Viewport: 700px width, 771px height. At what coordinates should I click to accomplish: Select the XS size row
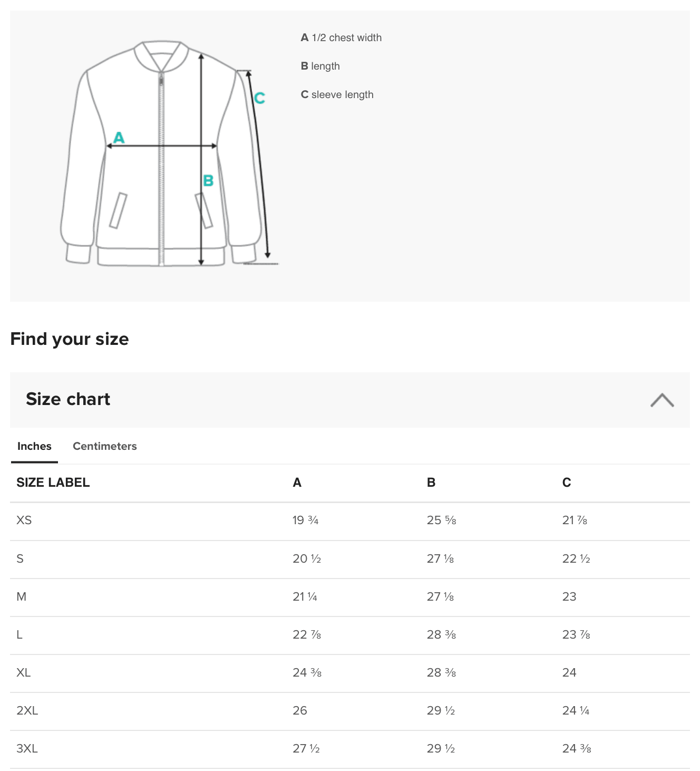click(x=350, y=521)
